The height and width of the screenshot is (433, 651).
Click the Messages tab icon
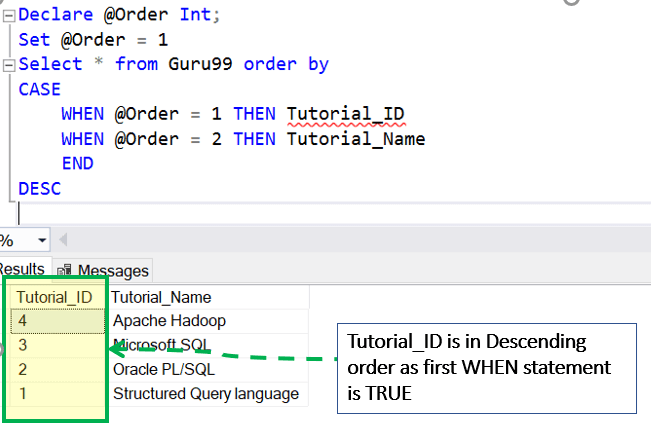[65, 270]
